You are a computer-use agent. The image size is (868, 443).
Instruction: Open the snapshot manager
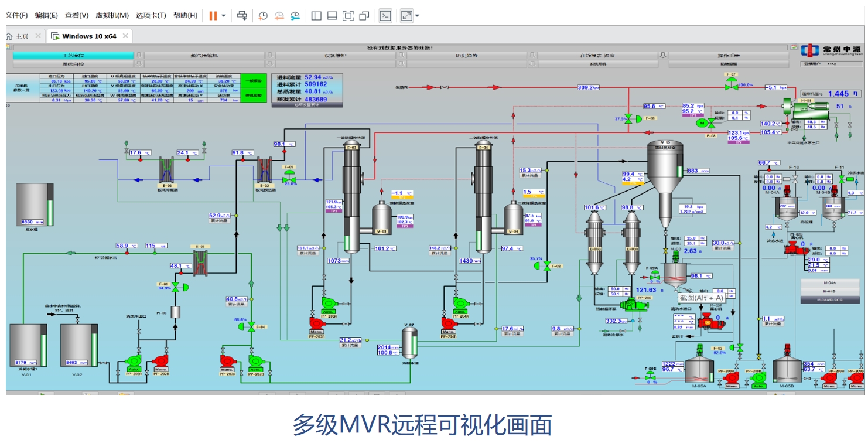click(x=296, y=16)
